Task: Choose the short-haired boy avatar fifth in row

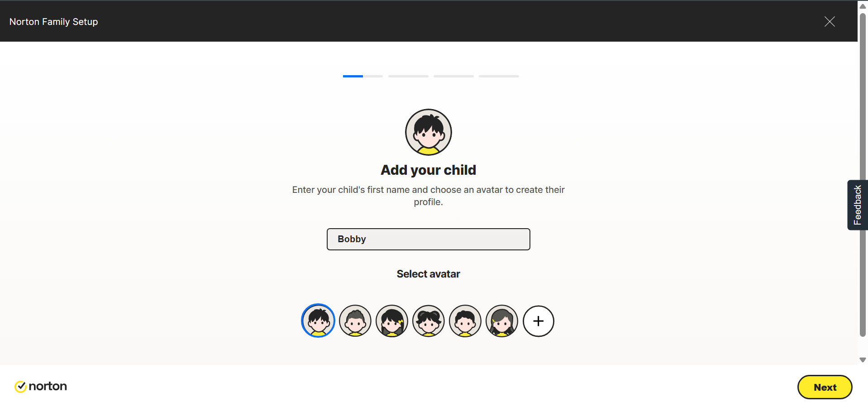Action: click(x=465, y=321)
